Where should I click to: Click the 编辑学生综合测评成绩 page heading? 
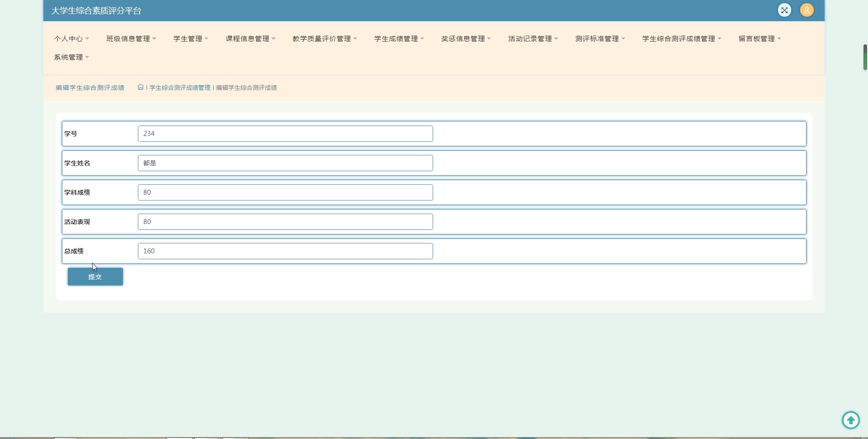90,88
